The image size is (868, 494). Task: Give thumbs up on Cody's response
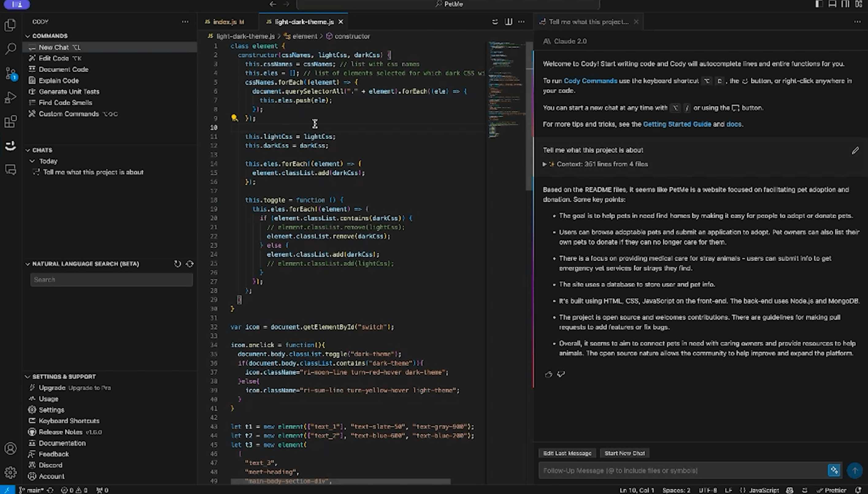pyautogui.click(x=549, y=374)
